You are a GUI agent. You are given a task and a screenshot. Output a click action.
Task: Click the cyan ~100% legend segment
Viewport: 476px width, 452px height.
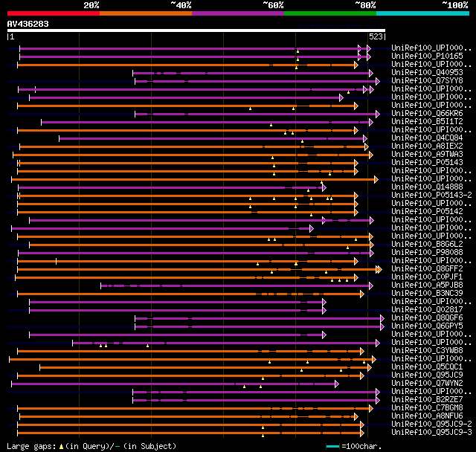pyautogui.click(x=423, y=13)
